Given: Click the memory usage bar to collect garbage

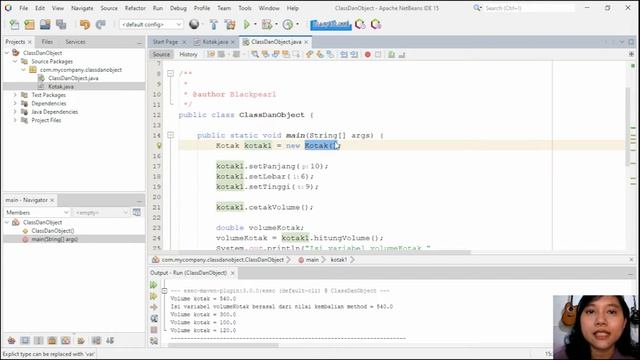Looking at the screenshot, I should [x=331, y=24].
